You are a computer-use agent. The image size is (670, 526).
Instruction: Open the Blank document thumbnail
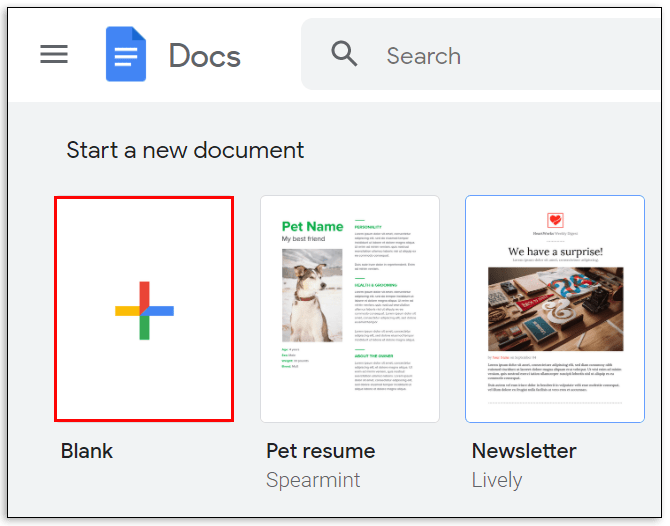pyautogui.click(x=144, y=309)
